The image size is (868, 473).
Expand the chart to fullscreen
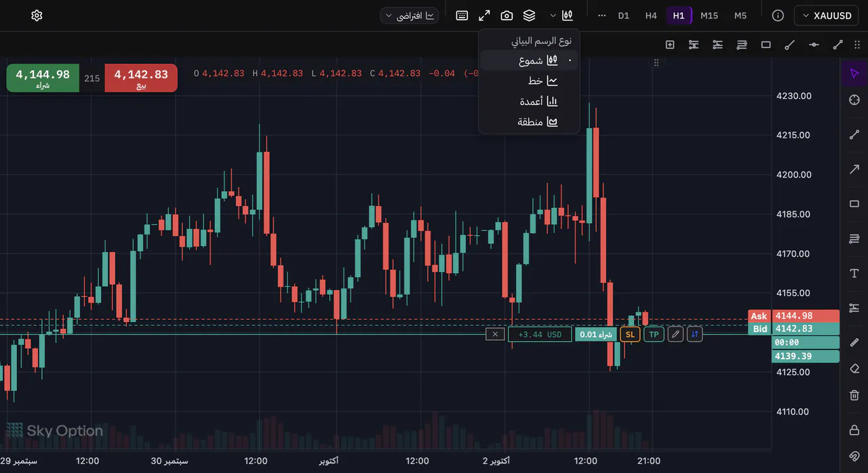(x=484, y=16)
